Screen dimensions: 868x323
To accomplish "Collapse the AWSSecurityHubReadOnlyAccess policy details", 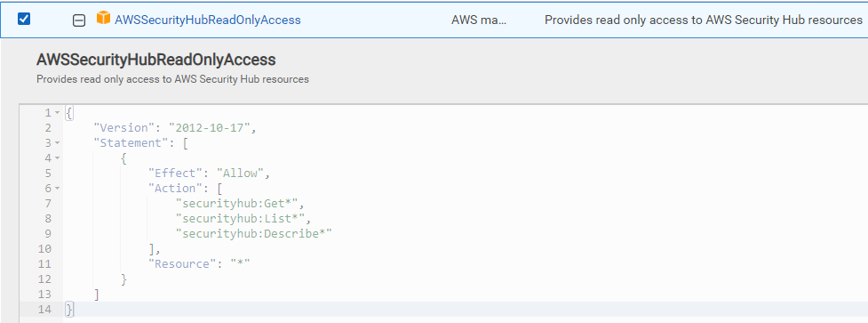I will pos(79,20).
